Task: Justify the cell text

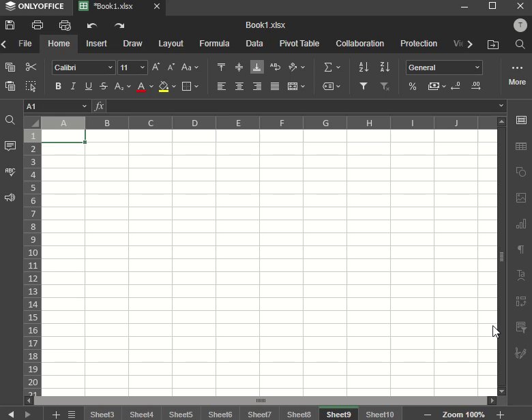Action: click(x=275, y=86)
